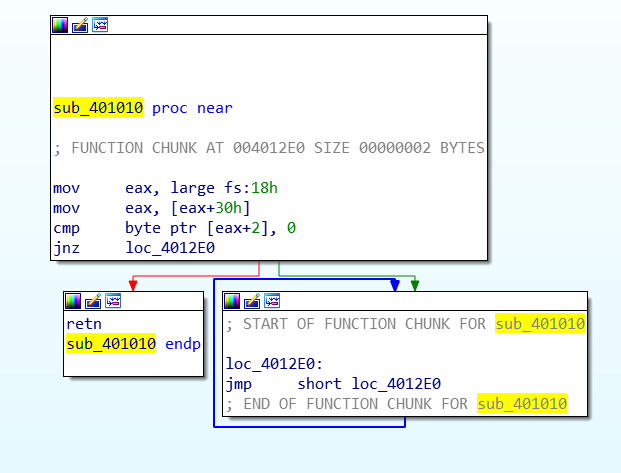
Task: Click the edit pencil icon on top node
Action: [x=80, y=25]
